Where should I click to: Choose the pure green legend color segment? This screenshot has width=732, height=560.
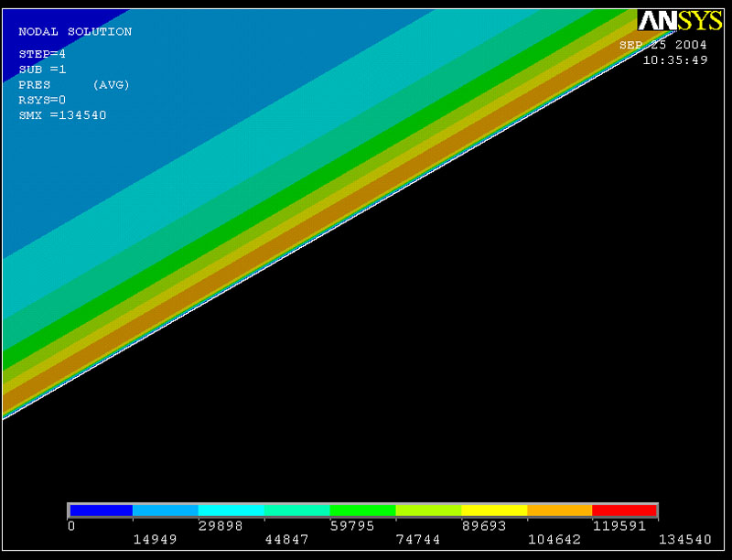(x=362, y=510)
